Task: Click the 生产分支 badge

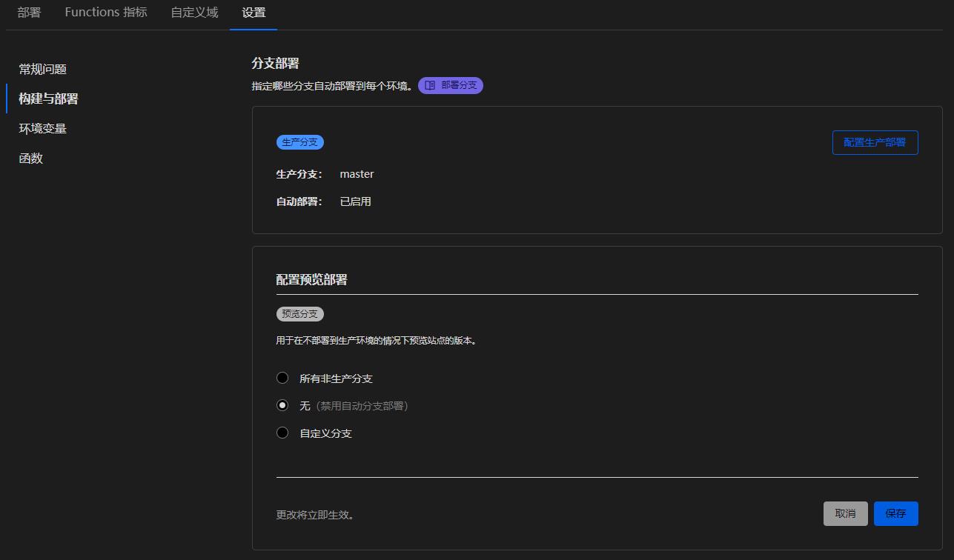Action: pyautogui.click(x=299, y=142)
